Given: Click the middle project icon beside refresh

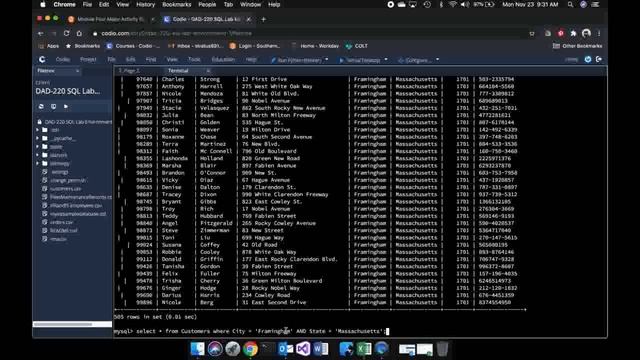Looking at the screenshot, I should click(x=53, y=107).
